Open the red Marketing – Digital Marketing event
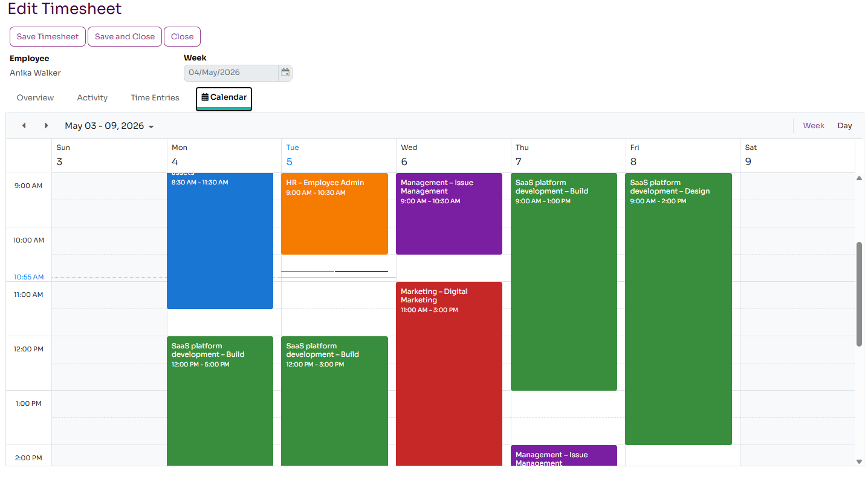The height and width of the screenshot is (479, 868). coord(449,374)
